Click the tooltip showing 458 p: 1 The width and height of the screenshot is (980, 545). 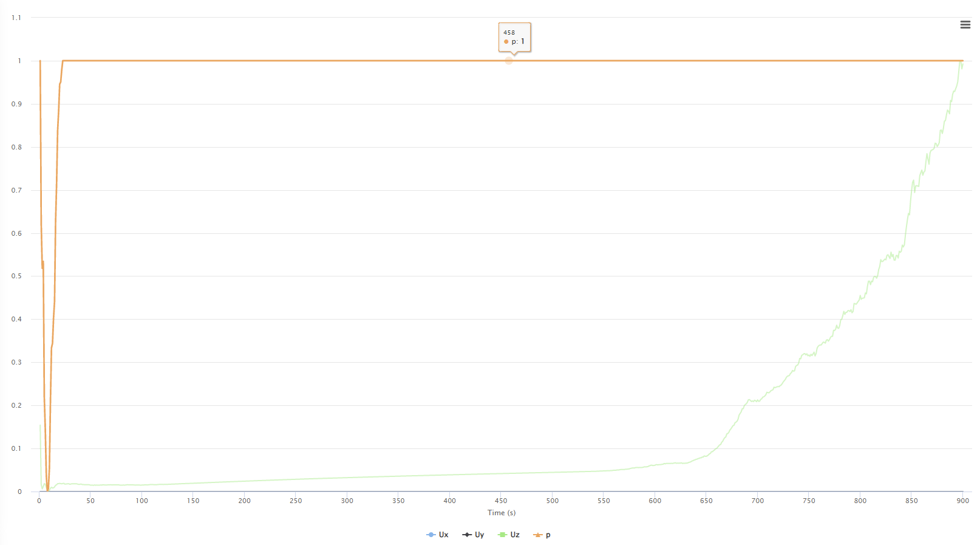514,37
